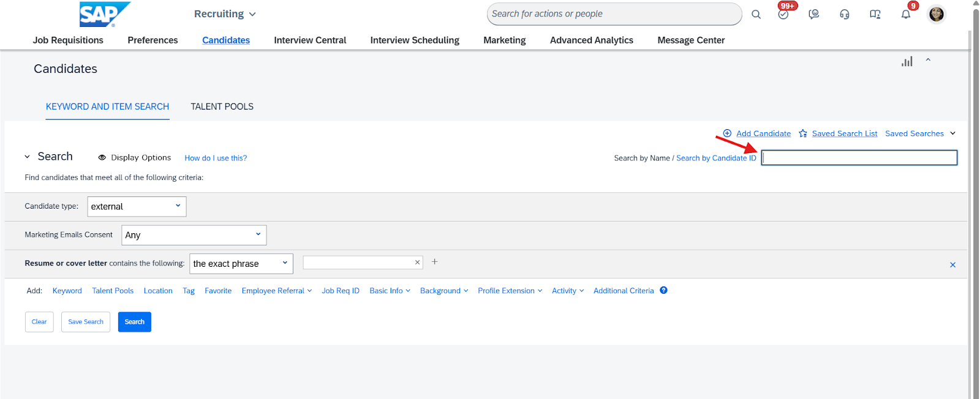Remove the resume criteria row with X
Screen dimensions: 980x399
tap(952, 265)
